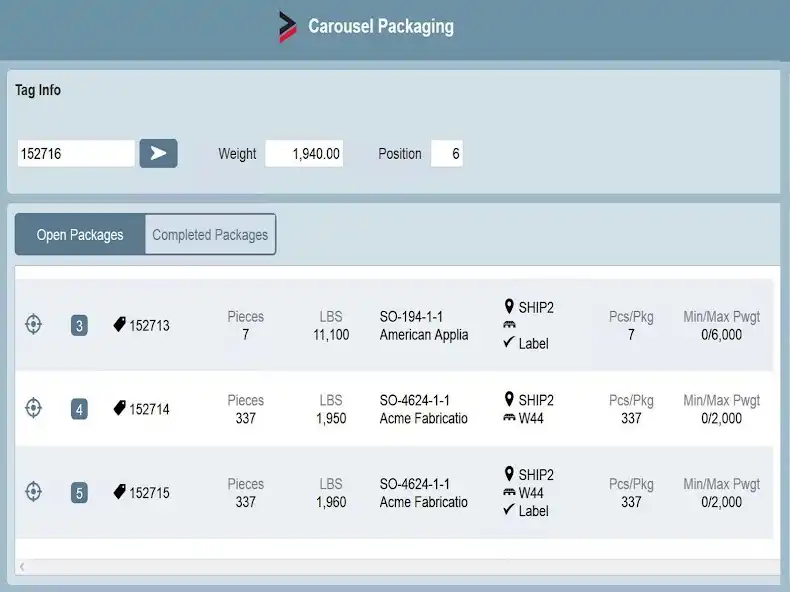This screenshot has width=790, height=592.
Task: Click the location pin next to SHIP2 in row 152714
Action: click(509, 399)
